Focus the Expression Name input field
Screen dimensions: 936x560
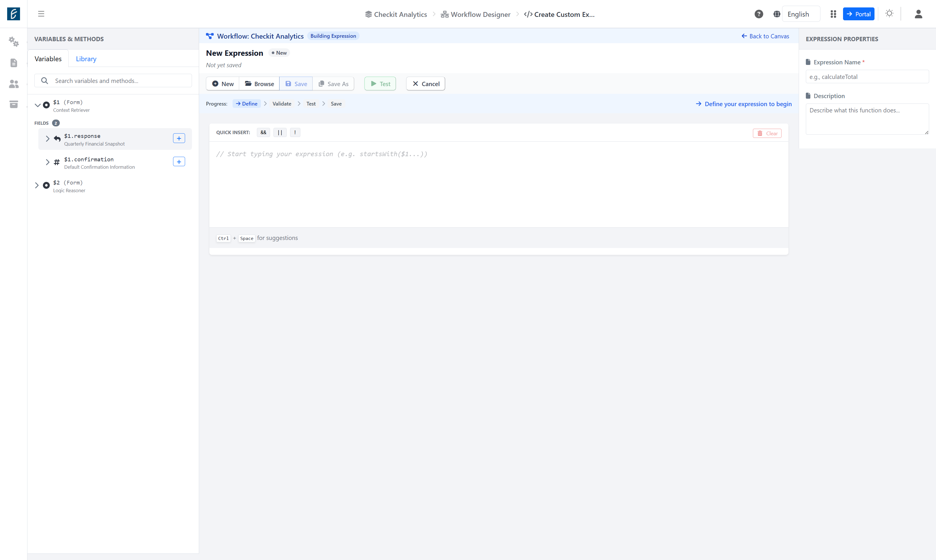[x=867, y=77]
